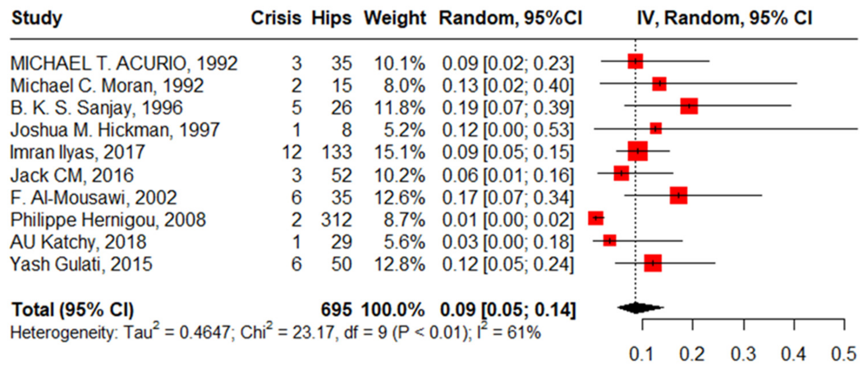Click the pooled estimate 0.09 [0.05; 0.14]

click(x=508, y=309)
